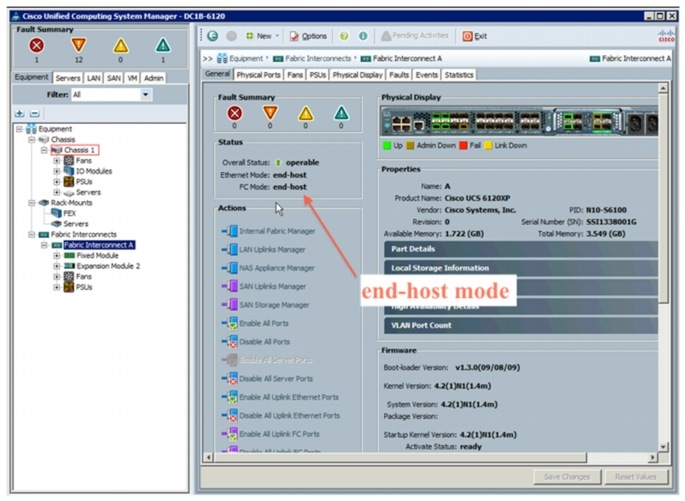Open the Faults tab

click(x=399, y=75)
